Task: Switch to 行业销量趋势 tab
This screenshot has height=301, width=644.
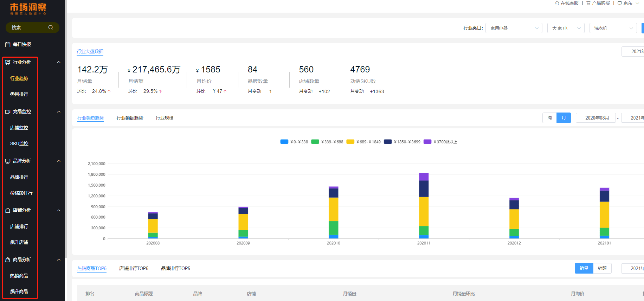Action: tap(90, 118)
